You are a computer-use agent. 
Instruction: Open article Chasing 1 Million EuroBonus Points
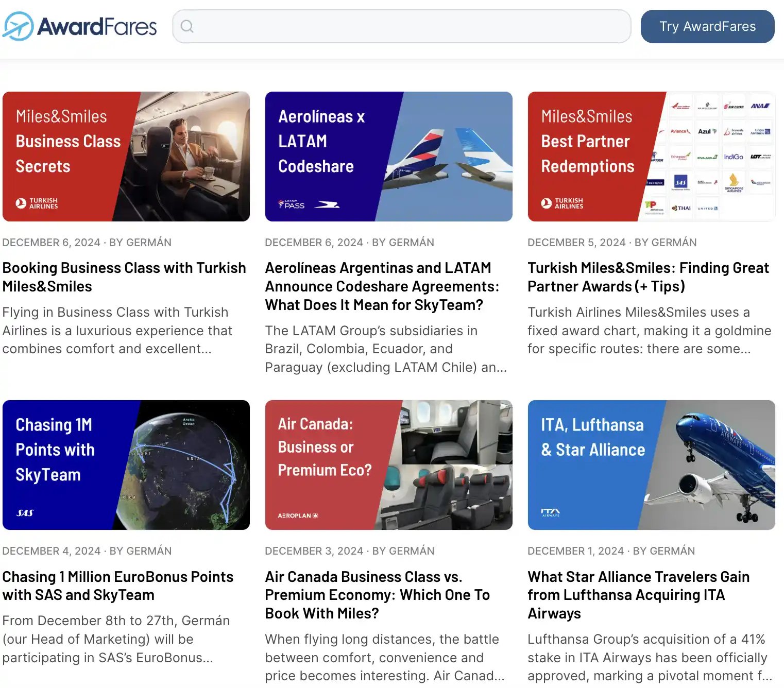coord(118,586)
